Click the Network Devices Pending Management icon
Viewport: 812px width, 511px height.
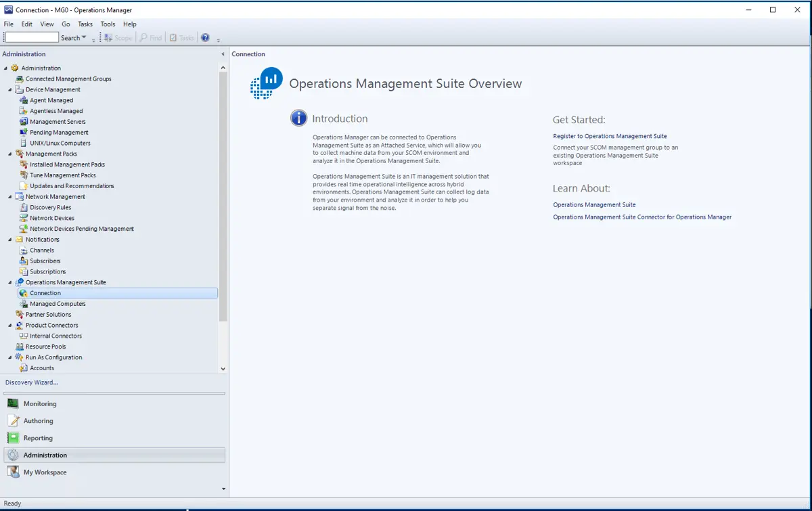(x=24, y=229)
